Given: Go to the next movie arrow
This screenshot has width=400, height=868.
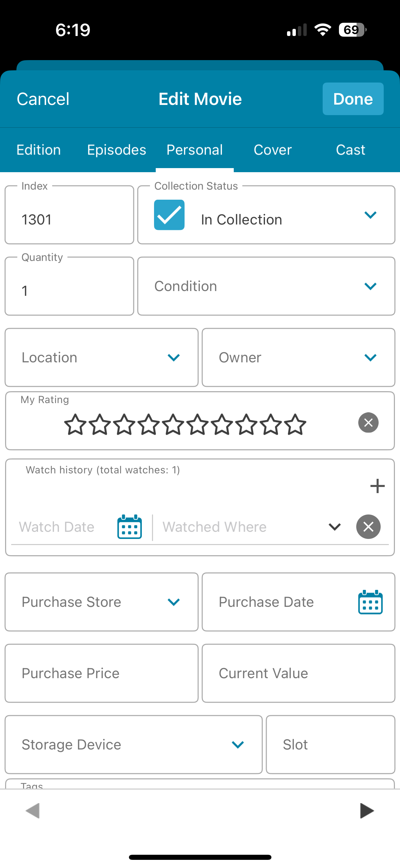Looking at the screenshot, I should 367,811.
